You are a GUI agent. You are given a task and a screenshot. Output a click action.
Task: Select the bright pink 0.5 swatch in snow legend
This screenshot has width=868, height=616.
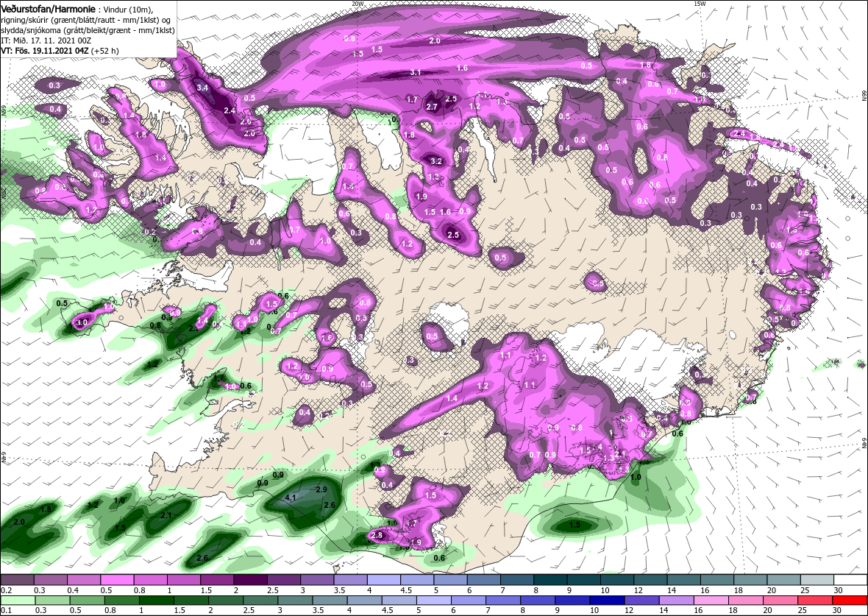[x=118, y=579]
